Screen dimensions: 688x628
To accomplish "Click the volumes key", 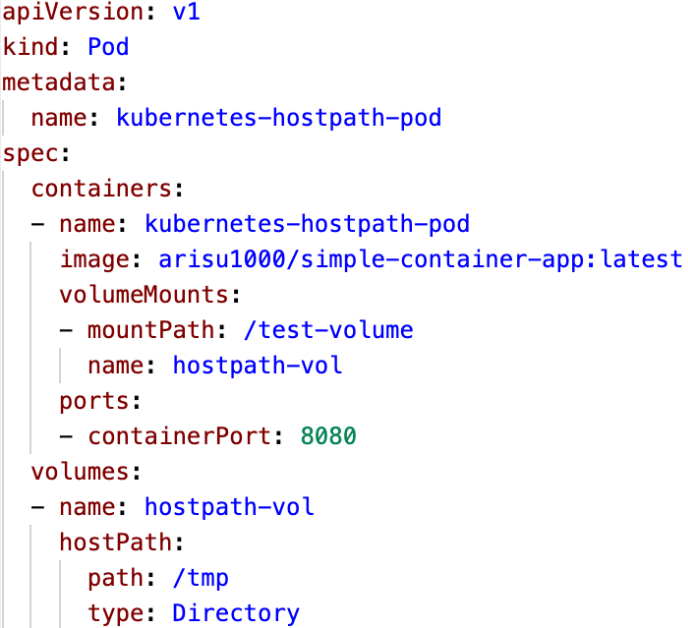I will (80, 472).
